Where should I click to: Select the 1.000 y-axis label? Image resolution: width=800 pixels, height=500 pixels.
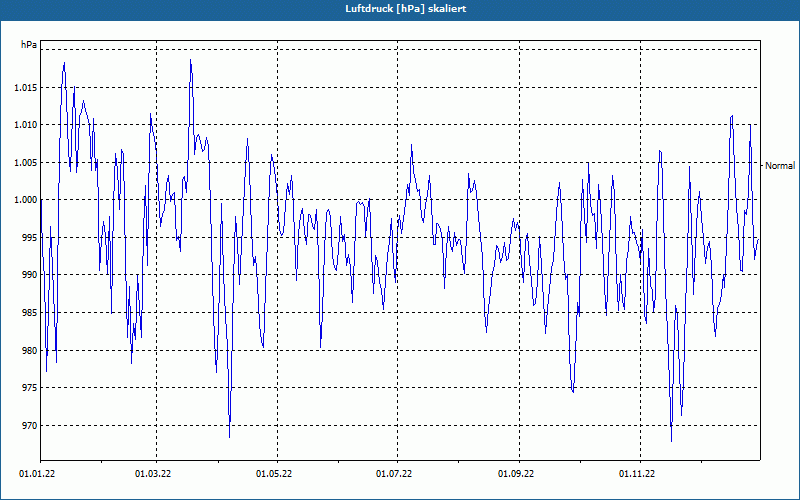point(26,200)
